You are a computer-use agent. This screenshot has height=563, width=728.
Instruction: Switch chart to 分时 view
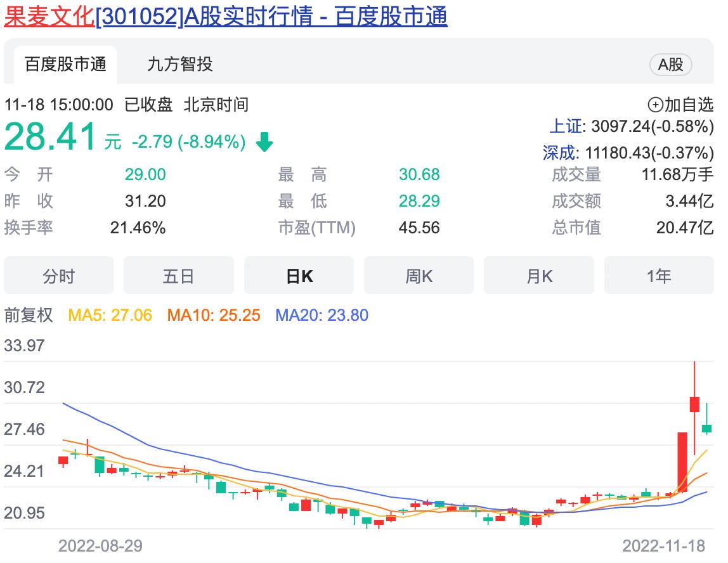[58, 275]
